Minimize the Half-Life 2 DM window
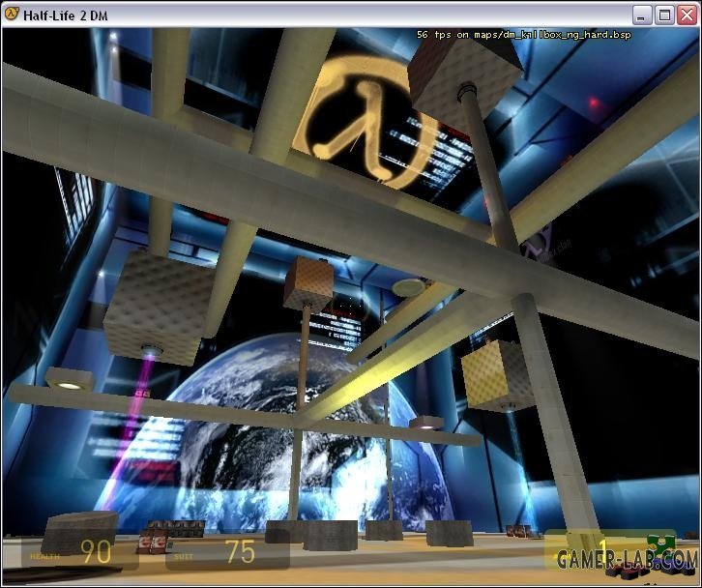This screenshot has width=702, height=588. (642, 15)
